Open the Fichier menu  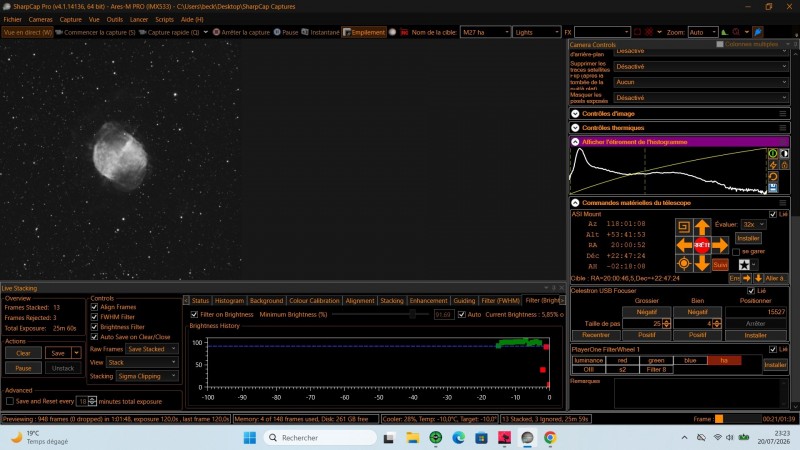click(13, 19)
